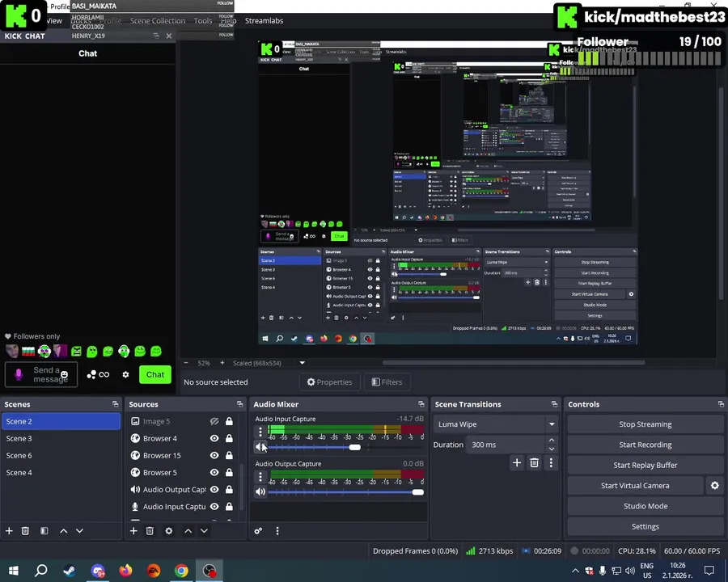Add a new source with plus icon

pyautogui.click(x=133, y=530)
